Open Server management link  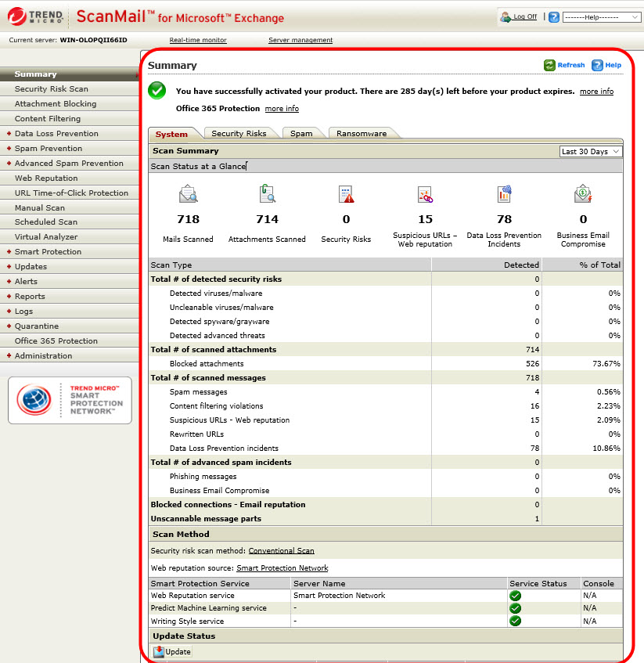(300, 40)
